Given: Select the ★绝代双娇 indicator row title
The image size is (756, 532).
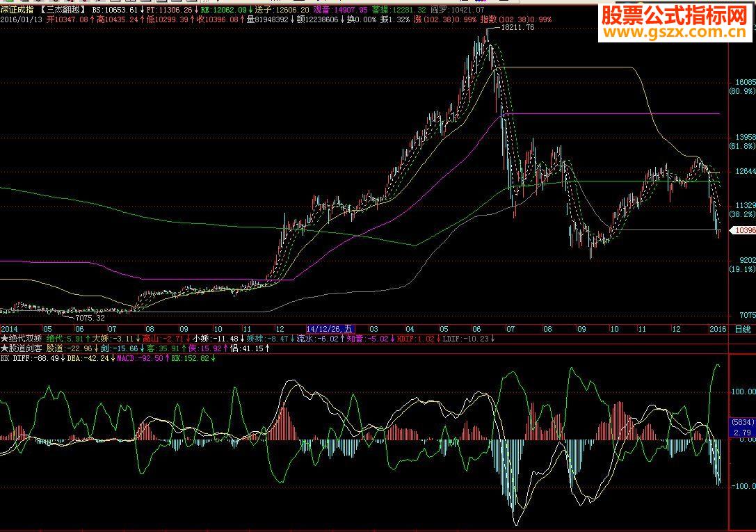Looking at the screenshot, I should click(x=22, y=339).
